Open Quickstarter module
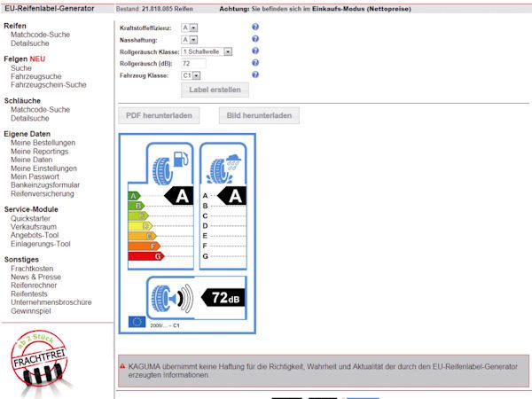The width and height of the screenshot is (532, 399). [30, 218]
